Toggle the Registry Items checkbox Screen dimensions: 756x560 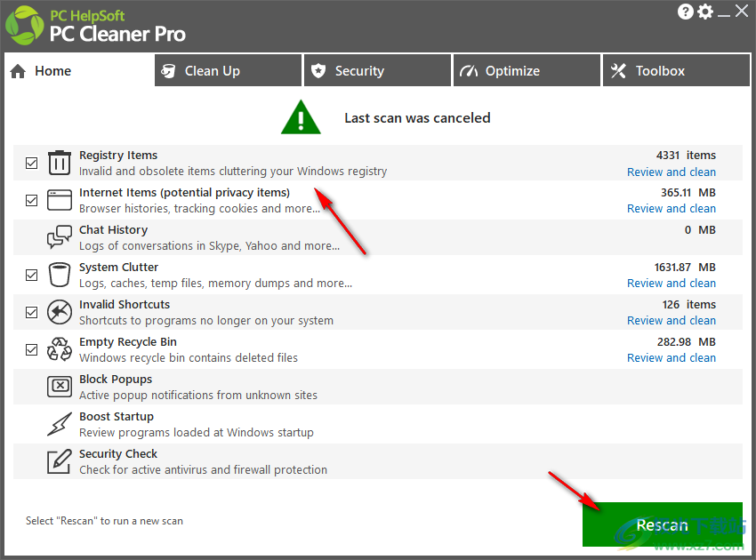tap(31, 163)
